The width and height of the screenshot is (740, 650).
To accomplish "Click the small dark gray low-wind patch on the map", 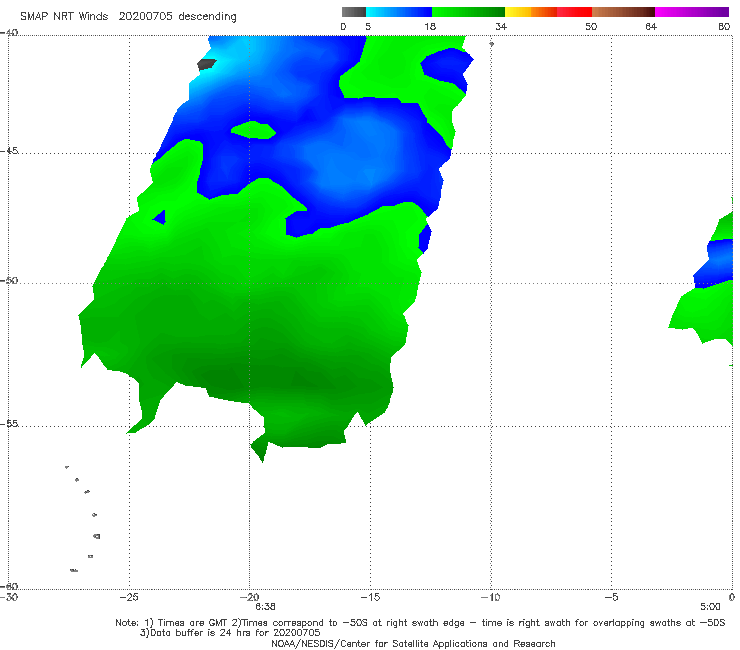I will [x=206, y=64].
